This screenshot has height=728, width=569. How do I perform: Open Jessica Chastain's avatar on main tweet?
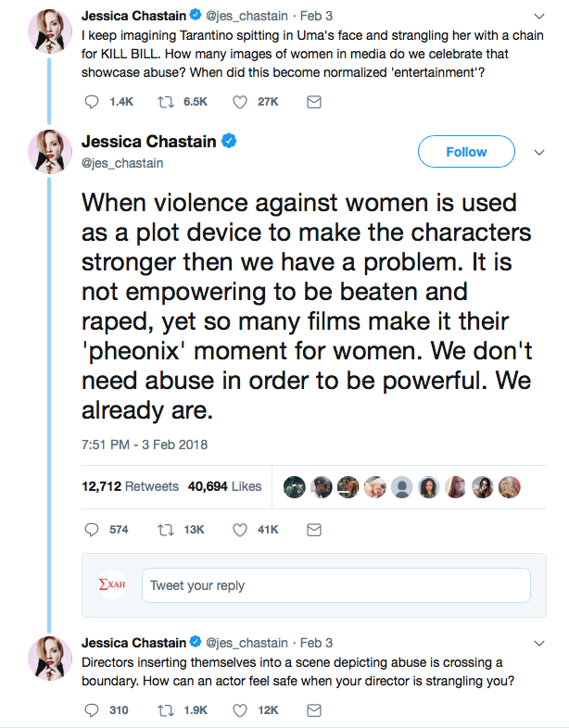[x=49, y=150]
